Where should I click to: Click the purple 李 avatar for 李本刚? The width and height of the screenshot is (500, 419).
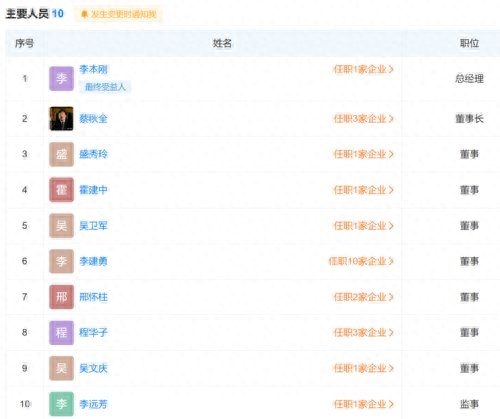(61, 79)
